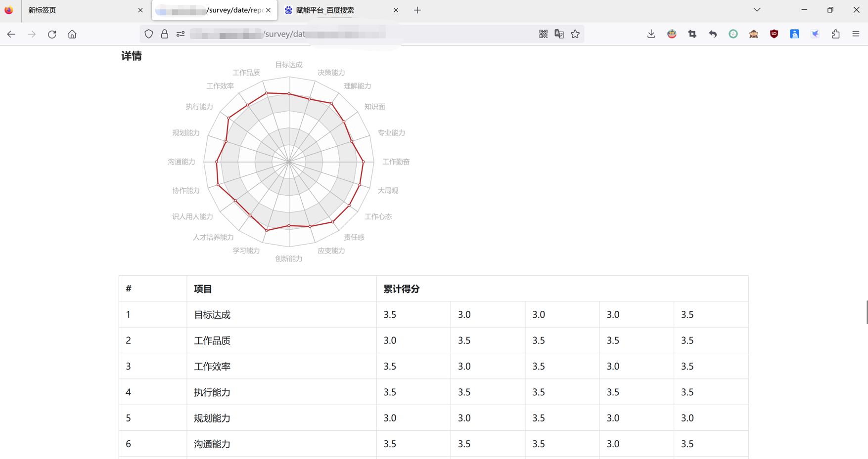This screenshot has width=868, height=459.
Task: Click the 知识面 radar chart label
Action: [x=375, y=107]
